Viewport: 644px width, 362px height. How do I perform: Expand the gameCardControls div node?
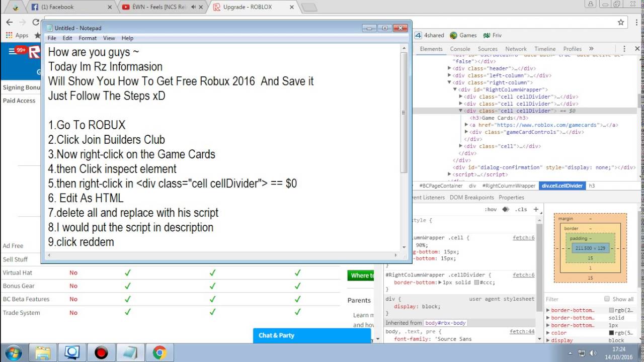click(466, 132)
